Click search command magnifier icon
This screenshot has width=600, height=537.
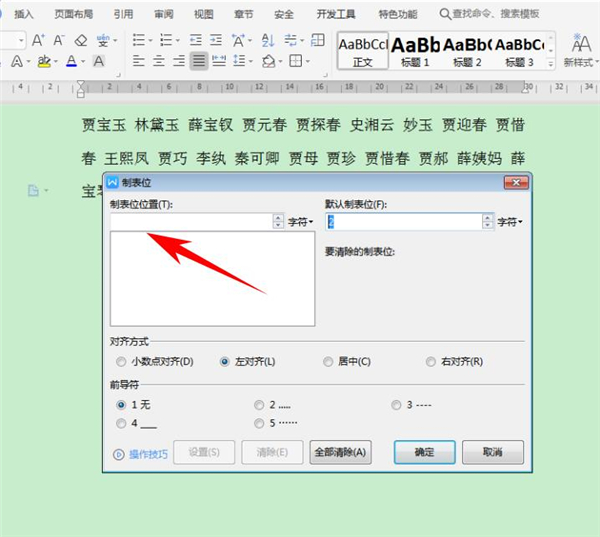point(445,14)
